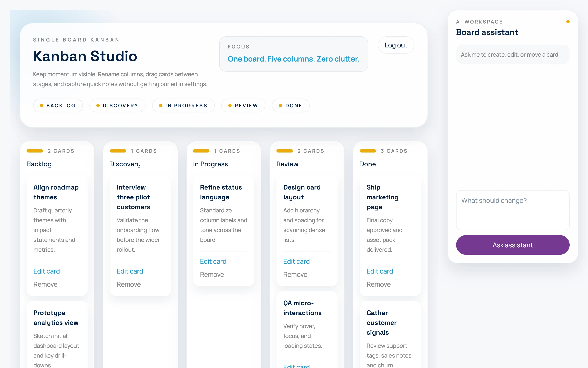Click 'Standardize column labels' description text

coord(224,225)
